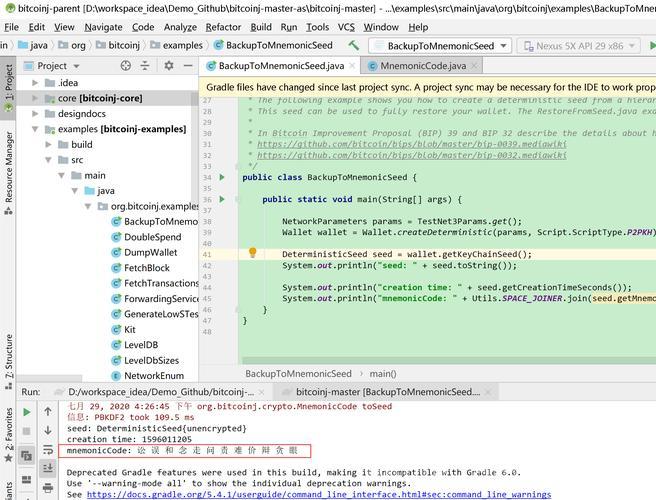Click the Build hammer icon in toolbar
This screenshot has width=656, height=500.
(354, 45)
